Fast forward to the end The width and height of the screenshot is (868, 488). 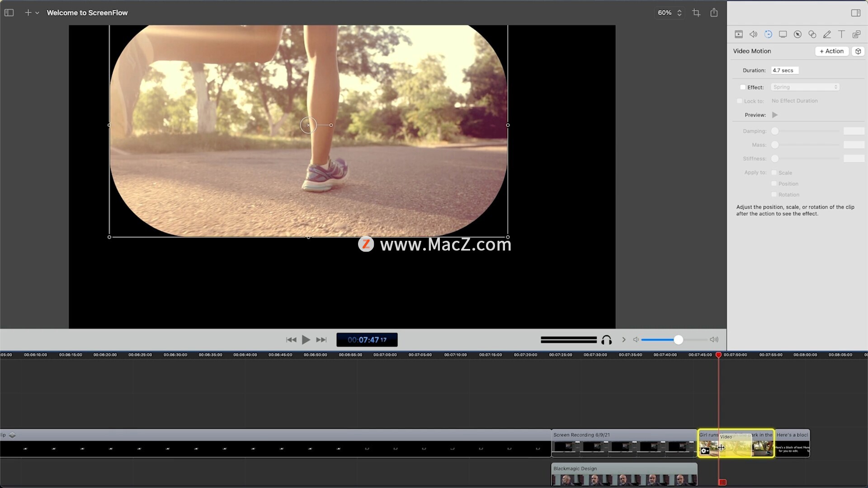321,340
